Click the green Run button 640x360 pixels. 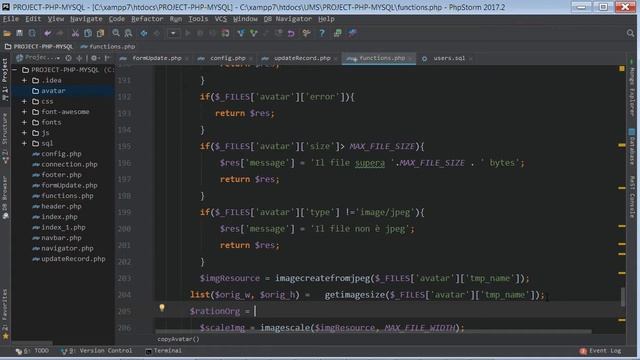click(x=188, y=33)
